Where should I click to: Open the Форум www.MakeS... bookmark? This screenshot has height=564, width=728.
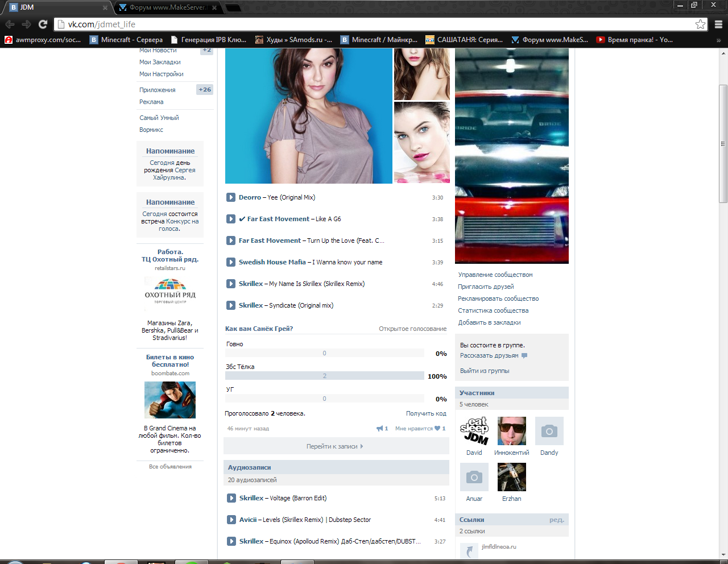click(x=550, y=40)
